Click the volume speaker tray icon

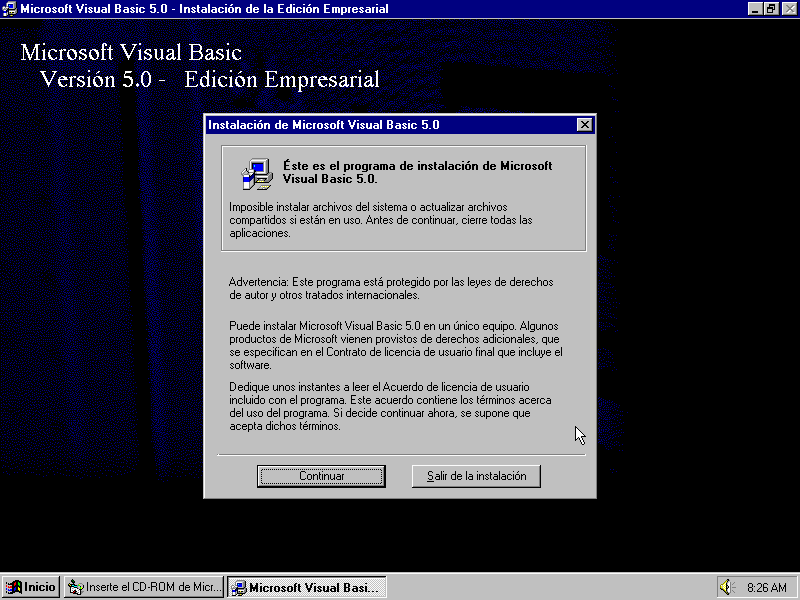click(727, 587)
